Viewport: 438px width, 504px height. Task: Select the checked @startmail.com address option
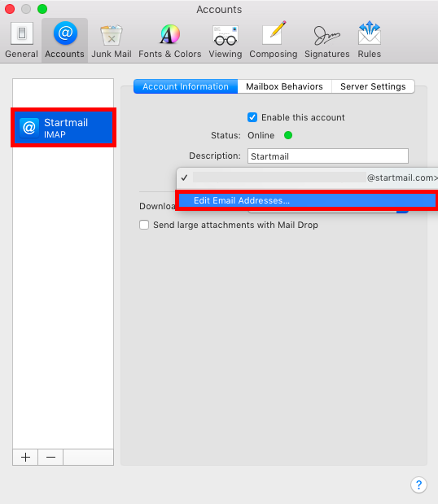click(x=308, y=177)
